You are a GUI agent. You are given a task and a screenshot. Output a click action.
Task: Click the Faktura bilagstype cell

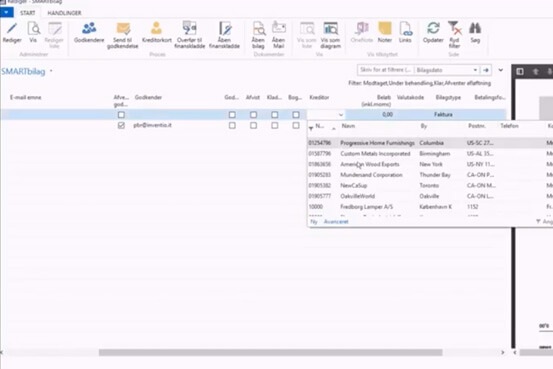pyautogui.click(x=443, y=115)
